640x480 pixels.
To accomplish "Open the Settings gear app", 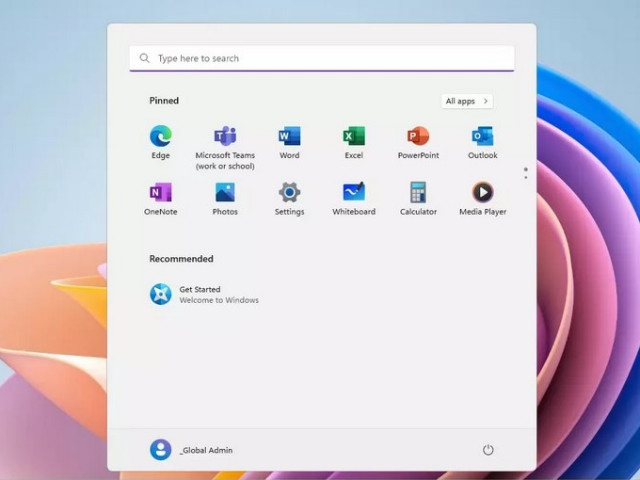I will [289, 193].
